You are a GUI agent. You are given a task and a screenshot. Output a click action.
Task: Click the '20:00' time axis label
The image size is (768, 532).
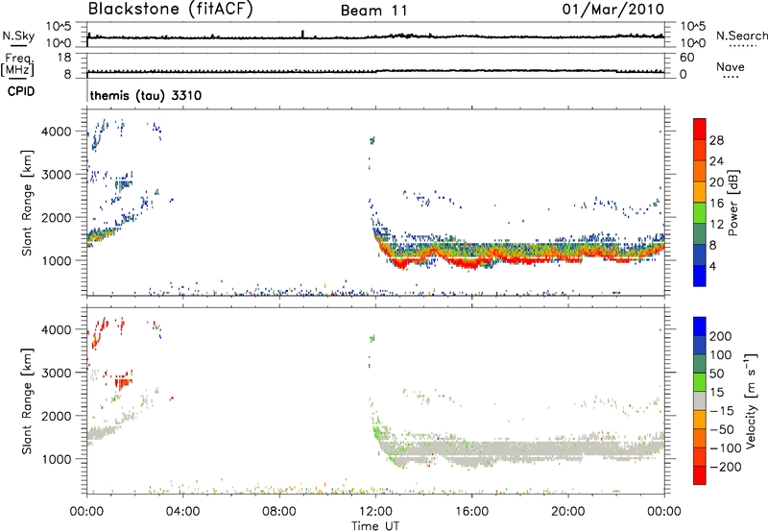click(568, 512)
